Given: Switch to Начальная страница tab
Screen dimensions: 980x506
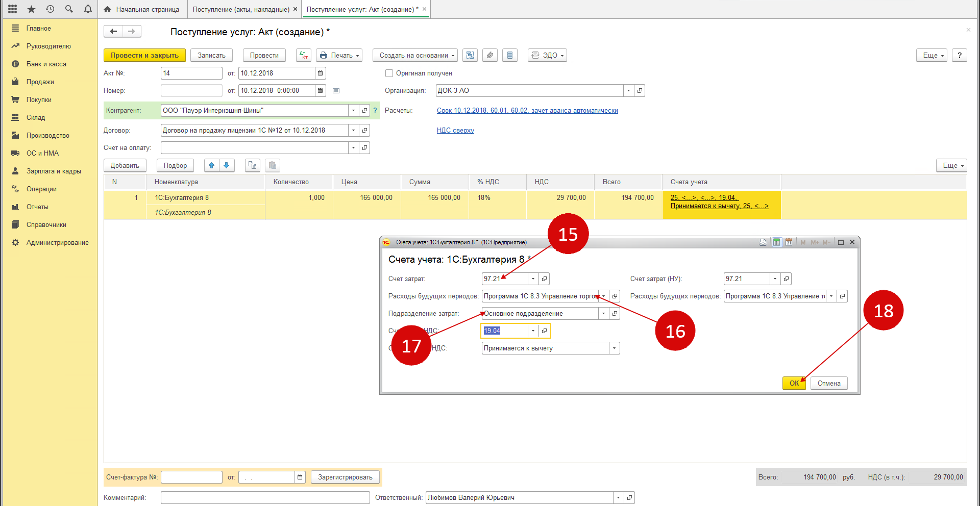Looking at the screenshot, I should click(142, 9).
